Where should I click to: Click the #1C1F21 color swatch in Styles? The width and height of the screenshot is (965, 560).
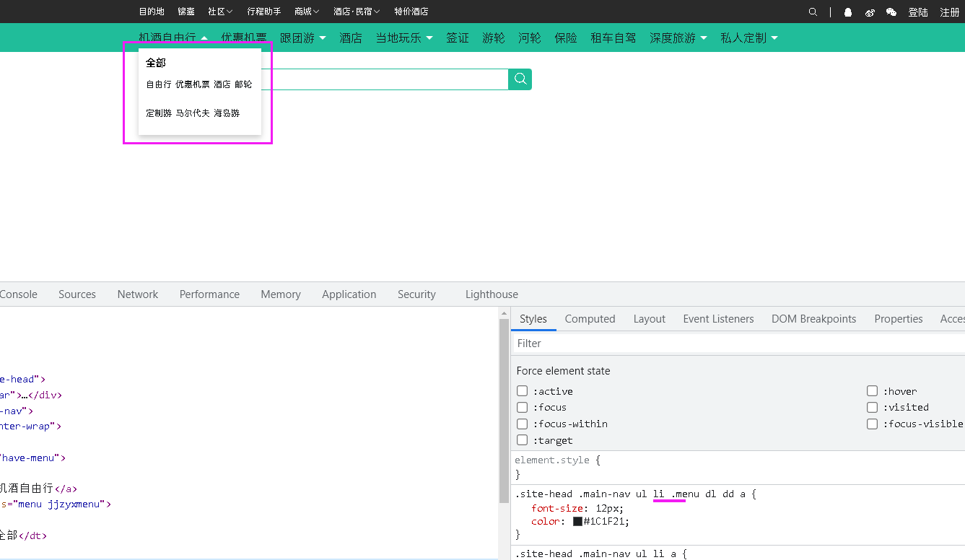[x=577, y=522]
